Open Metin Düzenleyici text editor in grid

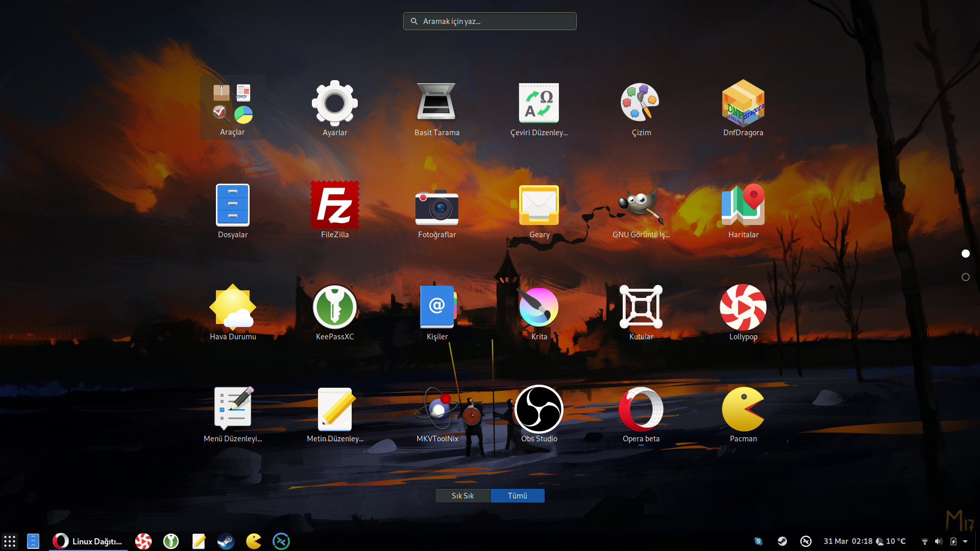click(335, 414)
